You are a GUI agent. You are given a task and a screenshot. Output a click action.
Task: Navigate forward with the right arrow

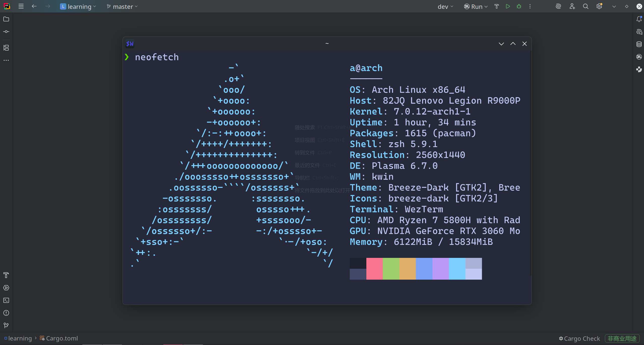tap(47, 6)
